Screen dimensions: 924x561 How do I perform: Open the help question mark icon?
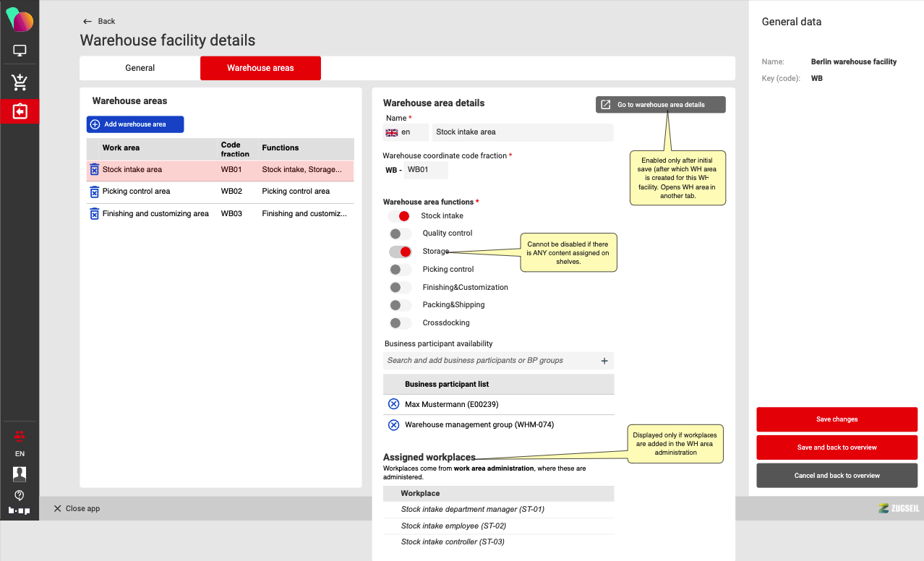click(x=20, y=495)
